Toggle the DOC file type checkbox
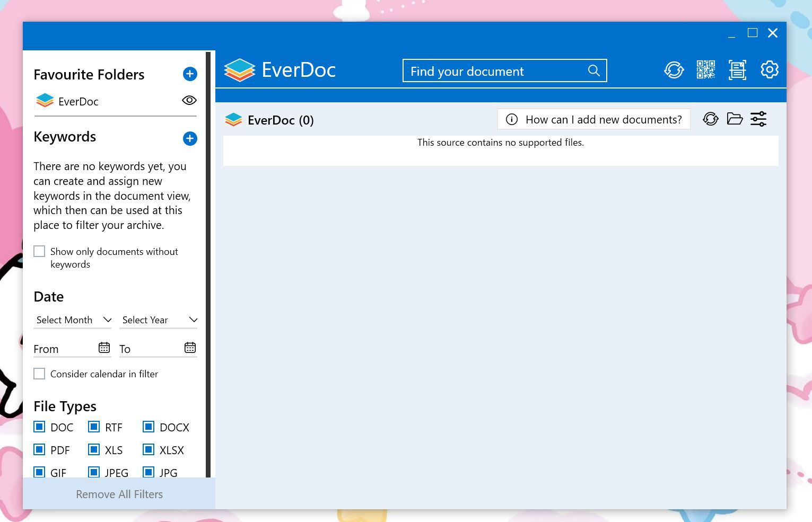 39,427
